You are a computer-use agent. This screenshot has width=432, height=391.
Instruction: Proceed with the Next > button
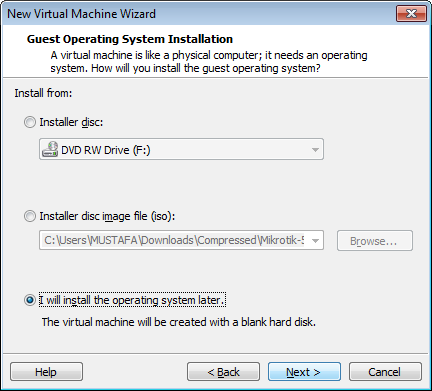click(304, 372)
